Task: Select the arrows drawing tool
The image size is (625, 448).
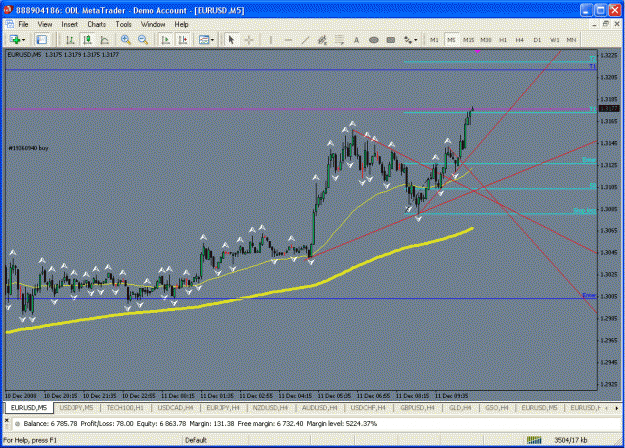Action: 408,40
